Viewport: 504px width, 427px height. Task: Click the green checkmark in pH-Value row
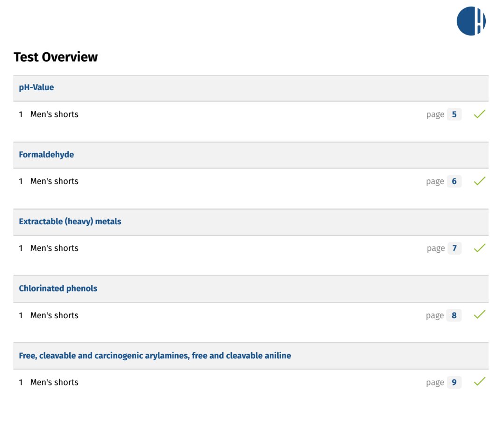point(480,114)
